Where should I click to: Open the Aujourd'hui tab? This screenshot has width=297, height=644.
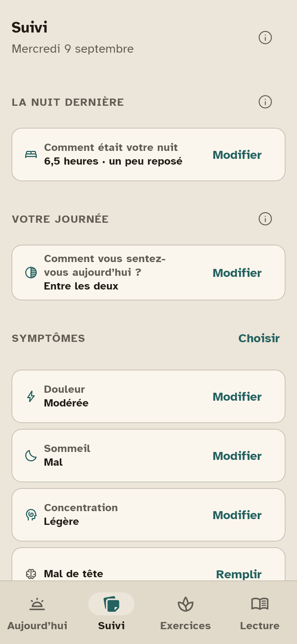[37, 613]
